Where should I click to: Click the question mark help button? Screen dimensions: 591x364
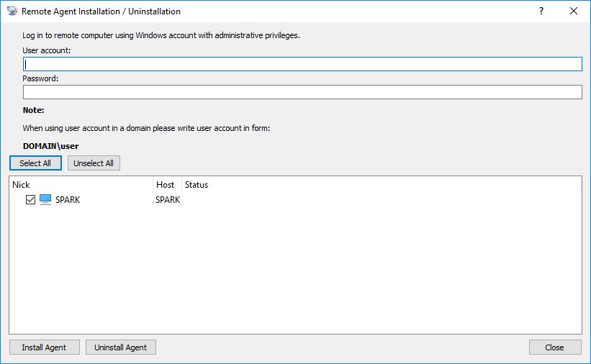[x=541, y=12]
